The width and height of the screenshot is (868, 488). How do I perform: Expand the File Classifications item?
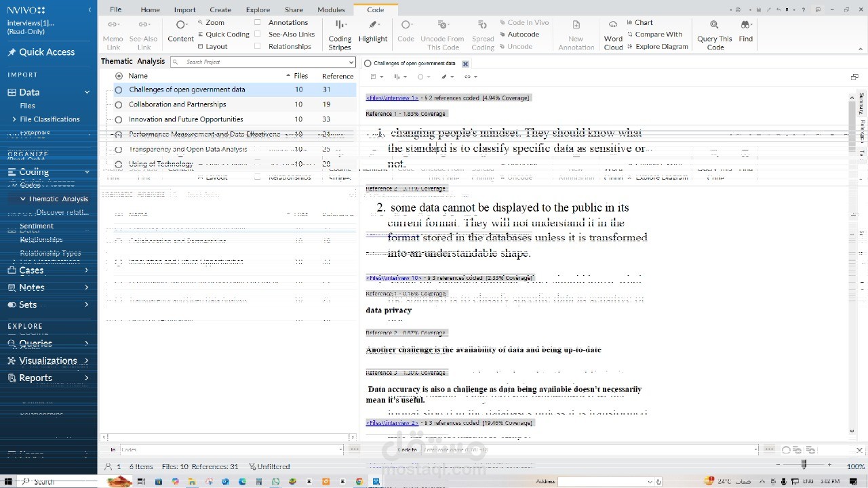tap(14, 119)
